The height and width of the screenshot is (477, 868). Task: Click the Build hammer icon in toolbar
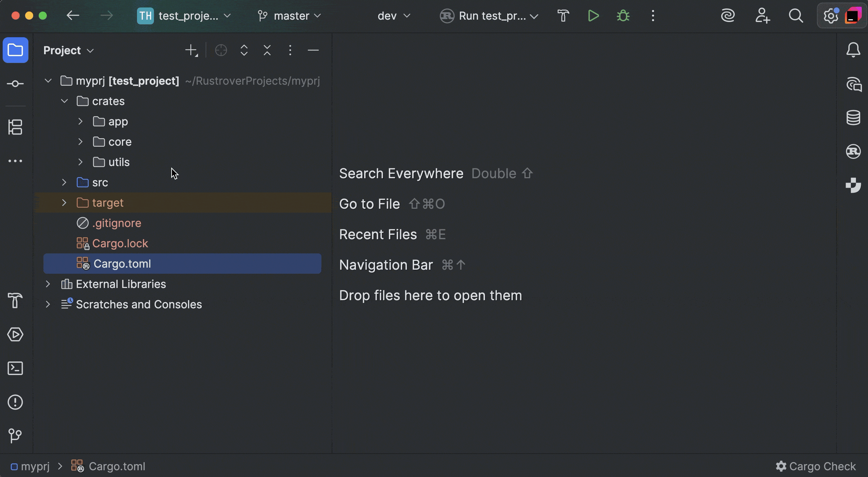click(563, 16)
